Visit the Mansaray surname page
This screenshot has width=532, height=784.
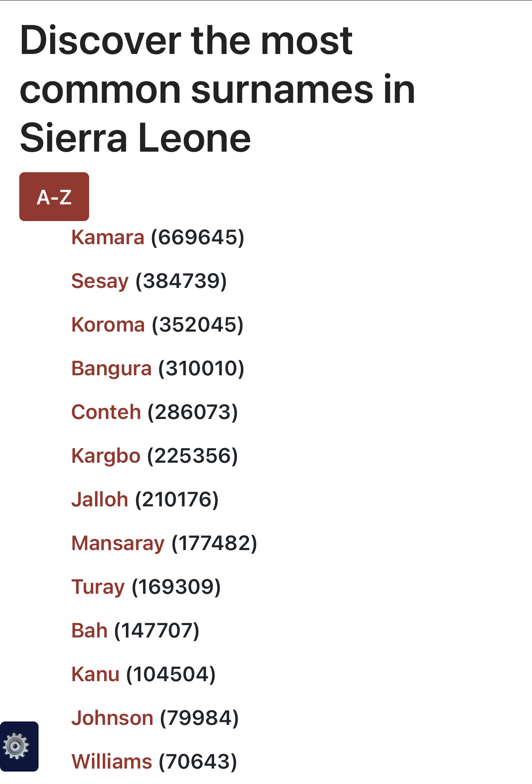click(118, 543)
